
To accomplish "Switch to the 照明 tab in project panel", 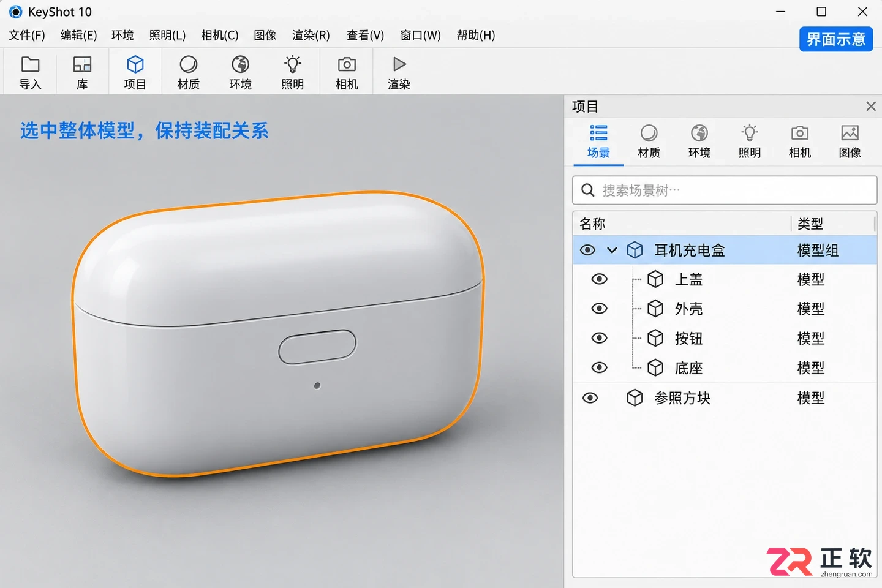I will click(x=749, y=141).
